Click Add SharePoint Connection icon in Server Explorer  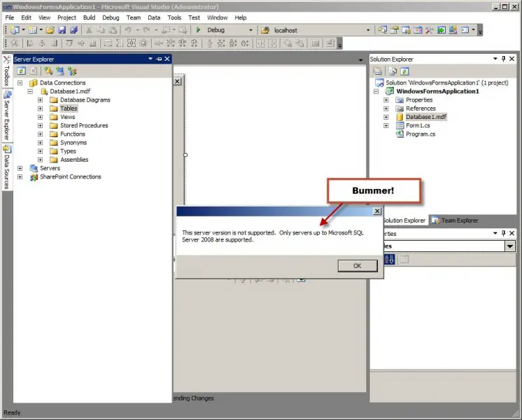(72, 71)
